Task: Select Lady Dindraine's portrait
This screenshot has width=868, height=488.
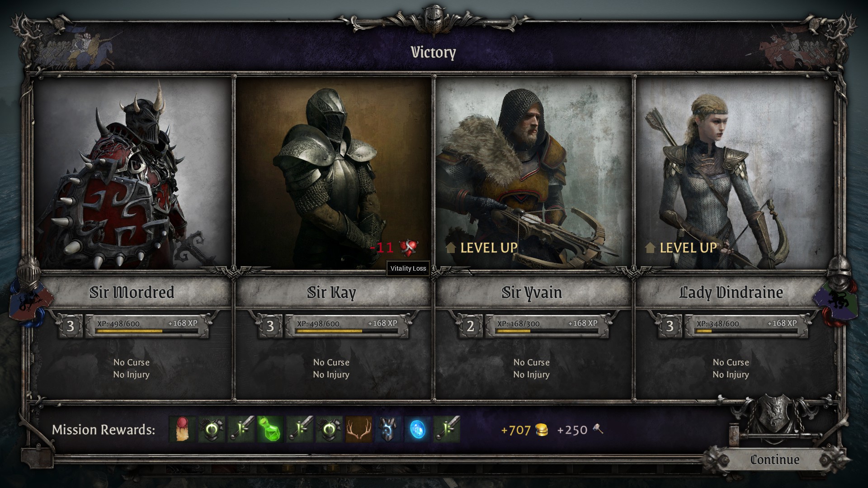Action: coord(734,174)
